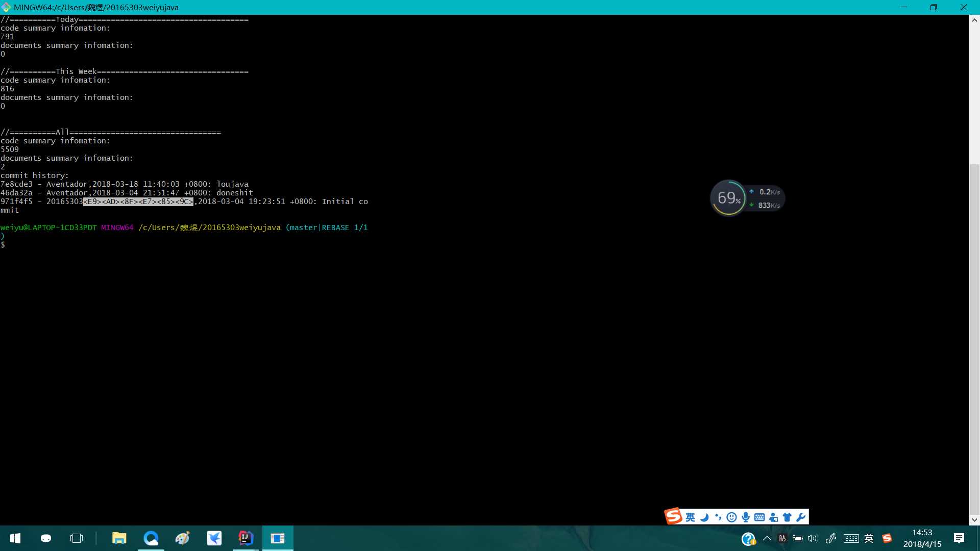This screenshot has width=980, height=551.
Task: Click the Today code value 791
Action: (7, 37)
